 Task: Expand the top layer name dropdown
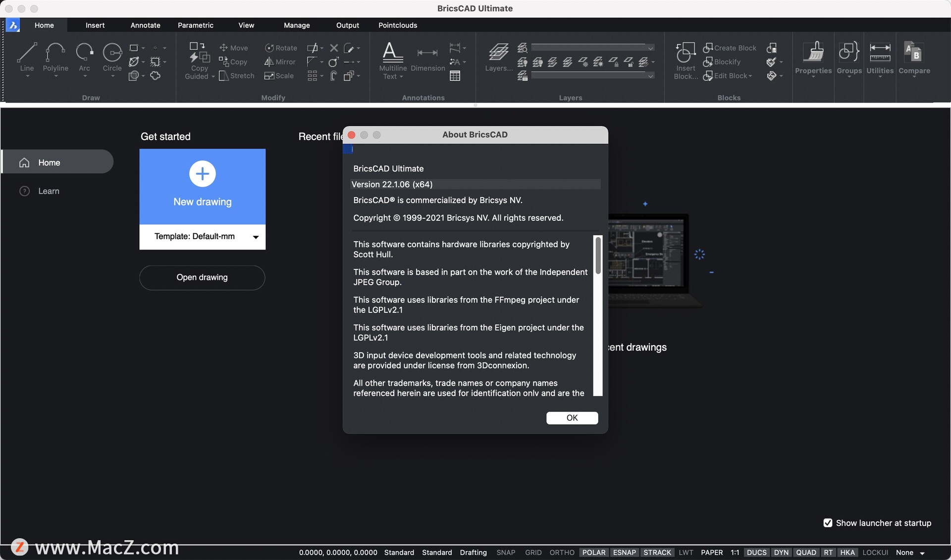(650, 48)
